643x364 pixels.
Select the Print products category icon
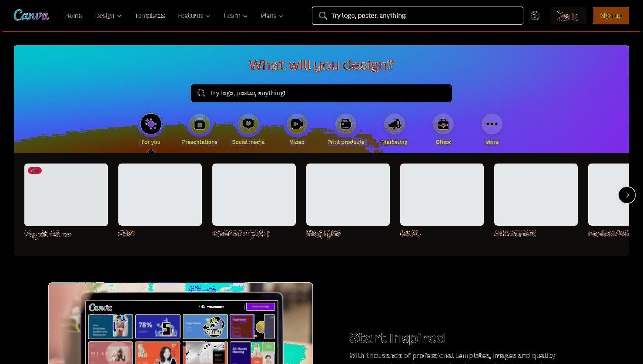[x=346, y=124]
